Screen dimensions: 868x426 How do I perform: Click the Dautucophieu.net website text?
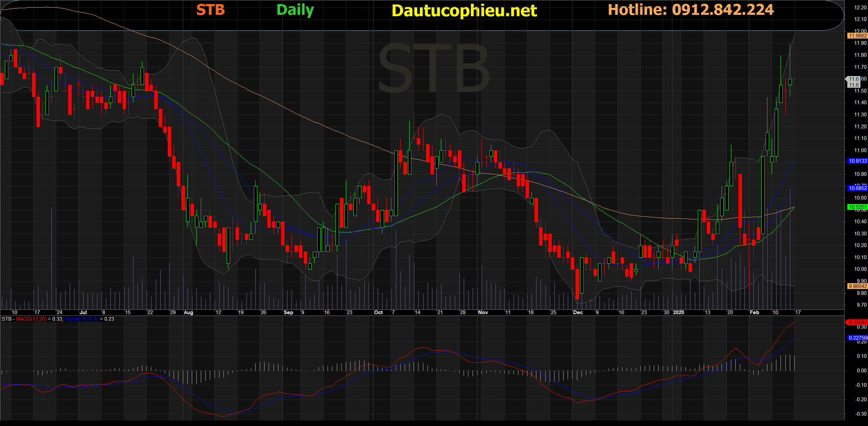pyautogui.click(x=464, y=11)
